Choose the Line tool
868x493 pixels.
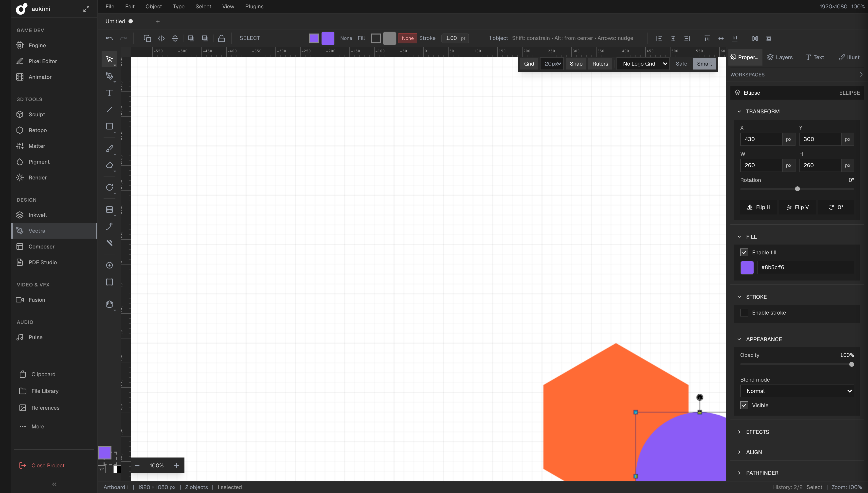109,109
